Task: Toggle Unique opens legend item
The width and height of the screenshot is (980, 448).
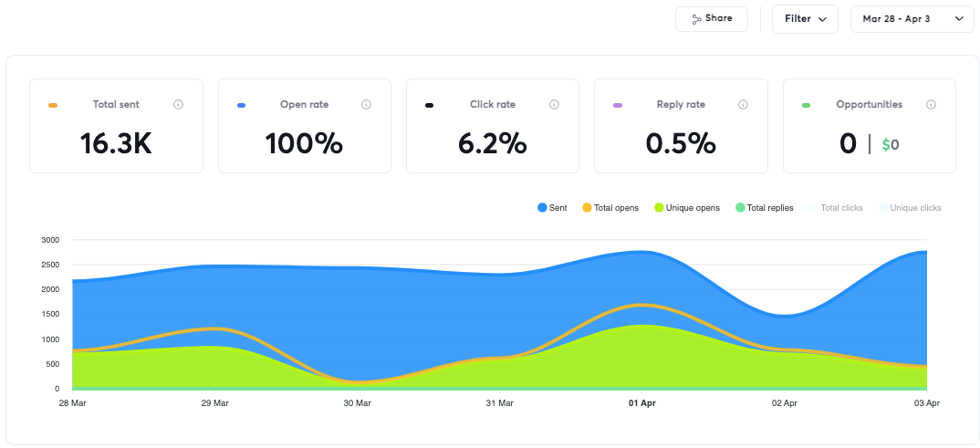Action: [x=686, y=208]
